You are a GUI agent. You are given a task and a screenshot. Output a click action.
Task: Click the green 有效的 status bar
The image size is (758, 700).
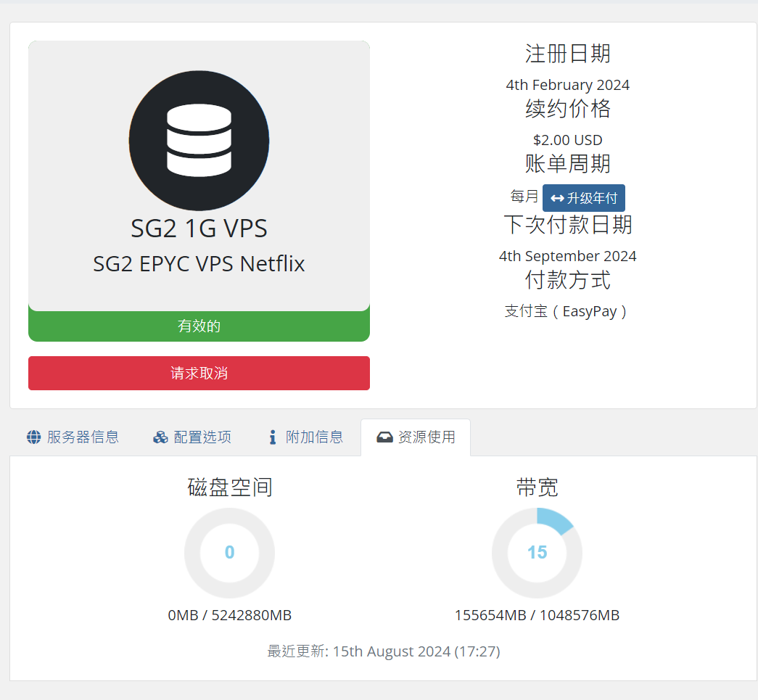(x=199, y=326)
